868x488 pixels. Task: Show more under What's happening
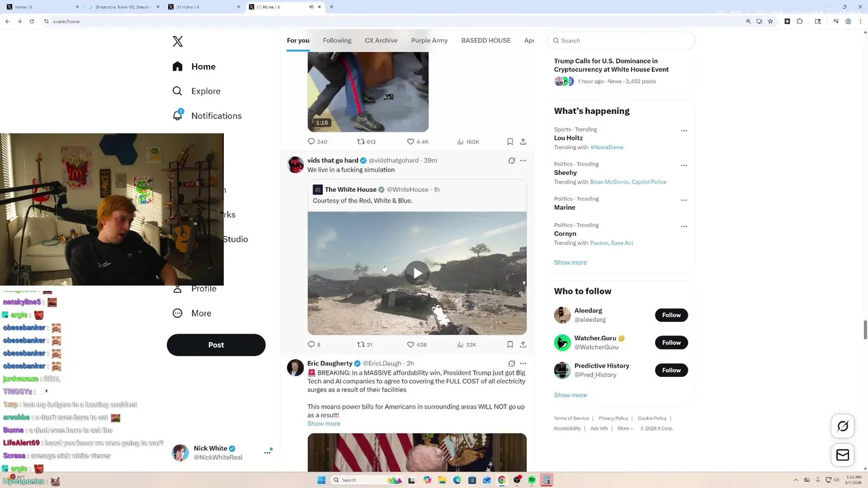(570, 262)
